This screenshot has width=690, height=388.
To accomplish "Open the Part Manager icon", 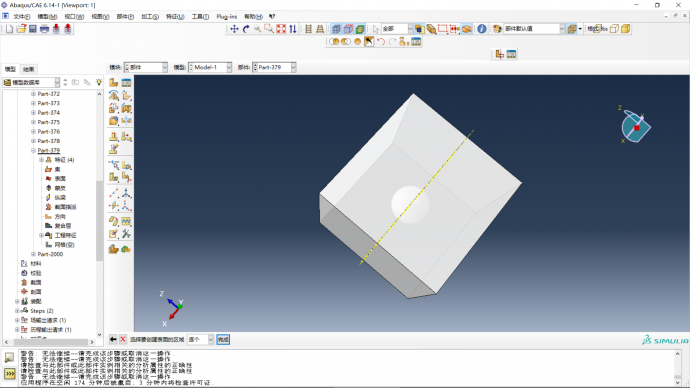I will (126, 82).
